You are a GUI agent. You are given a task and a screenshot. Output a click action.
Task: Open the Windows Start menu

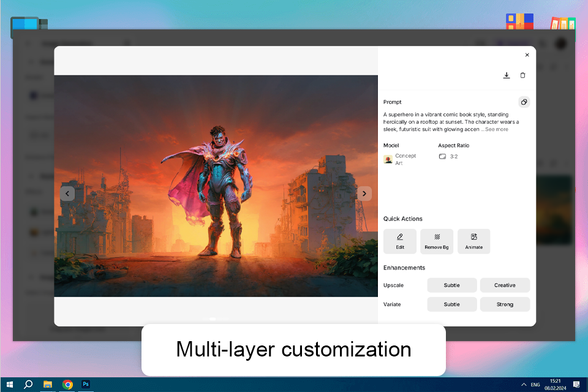click(10, 385)
